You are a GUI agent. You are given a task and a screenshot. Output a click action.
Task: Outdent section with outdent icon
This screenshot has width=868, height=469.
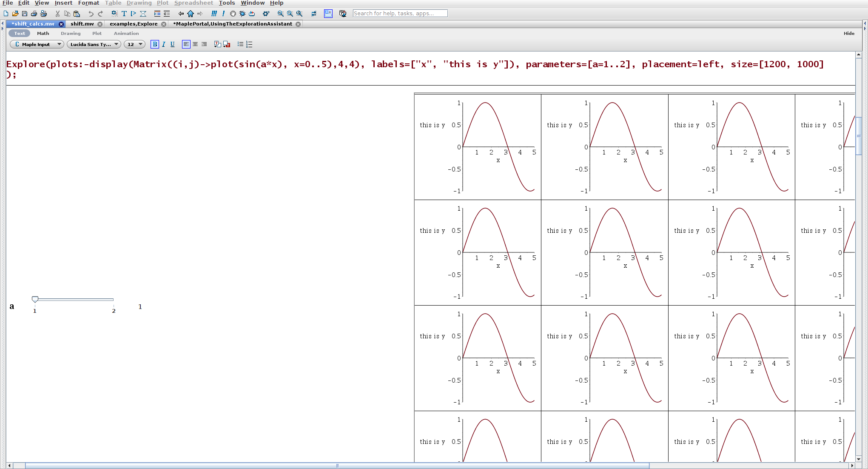[167, 14]
